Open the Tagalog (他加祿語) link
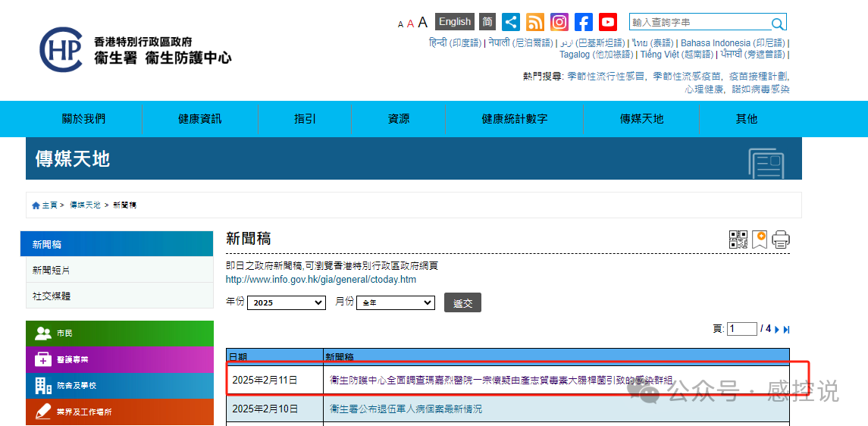The height and width of the screenshot is (426, 868). tap(596, 55)
